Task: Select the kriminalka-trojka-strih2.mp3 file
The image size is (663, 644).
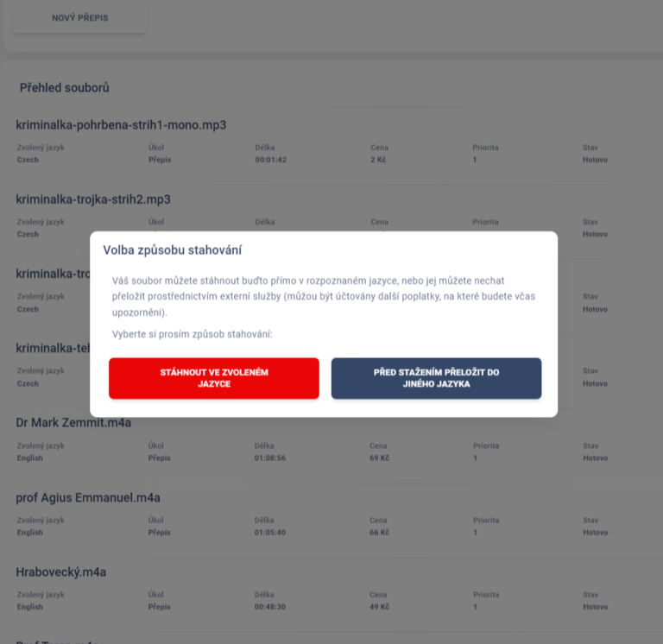Action: pyautogui.click(x=93, y=199)
